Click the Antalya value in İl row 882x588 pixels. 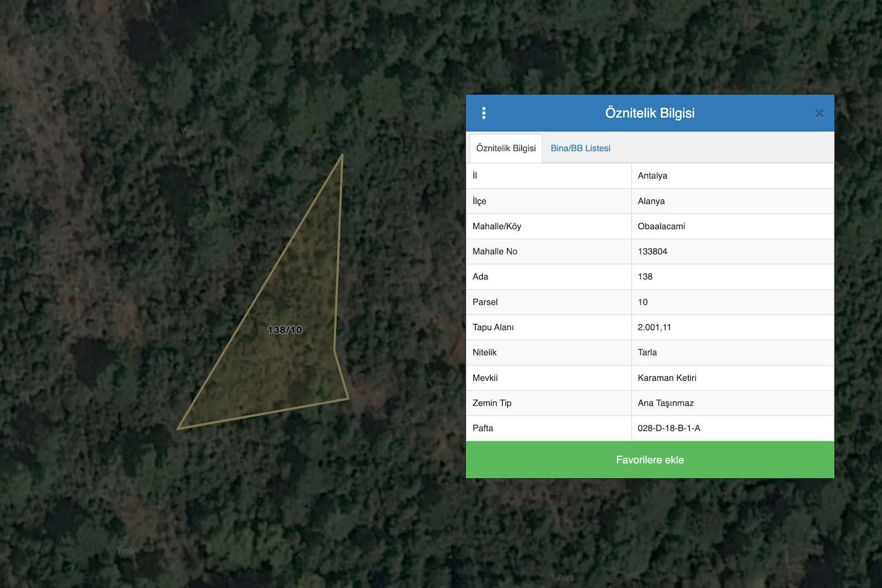[652, 176]
